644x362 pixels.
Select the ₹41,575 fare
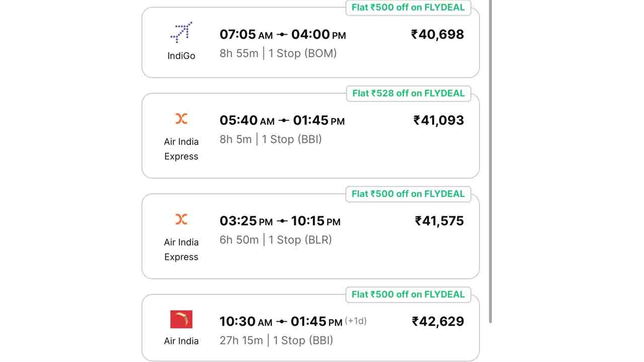coord(439,221)
